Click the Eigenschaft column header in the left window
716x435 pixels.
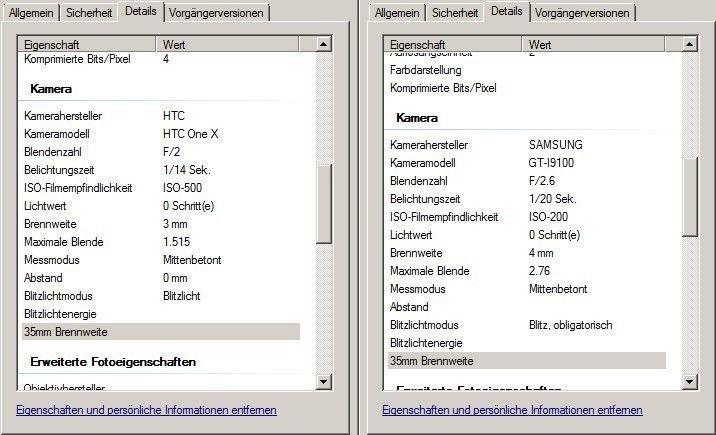click(87, 44)
